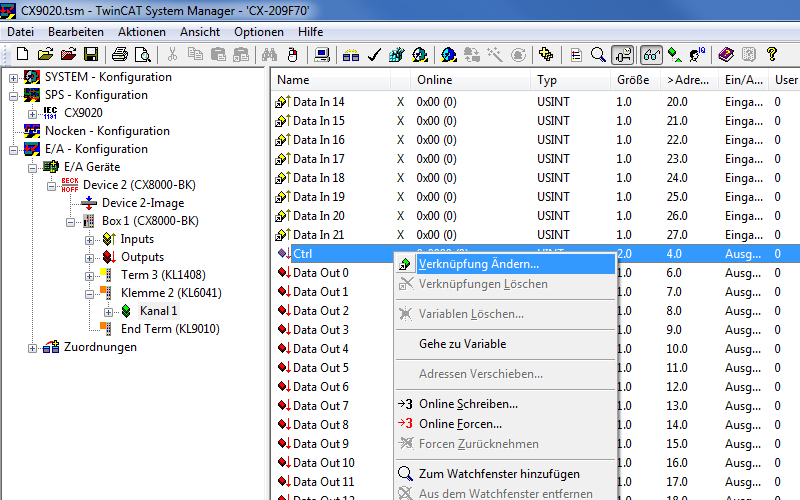The image size is (800, 500).
Task: Collapse SPS - Konfiguration node
Action: pyautogui.click(x=13, y=96)
